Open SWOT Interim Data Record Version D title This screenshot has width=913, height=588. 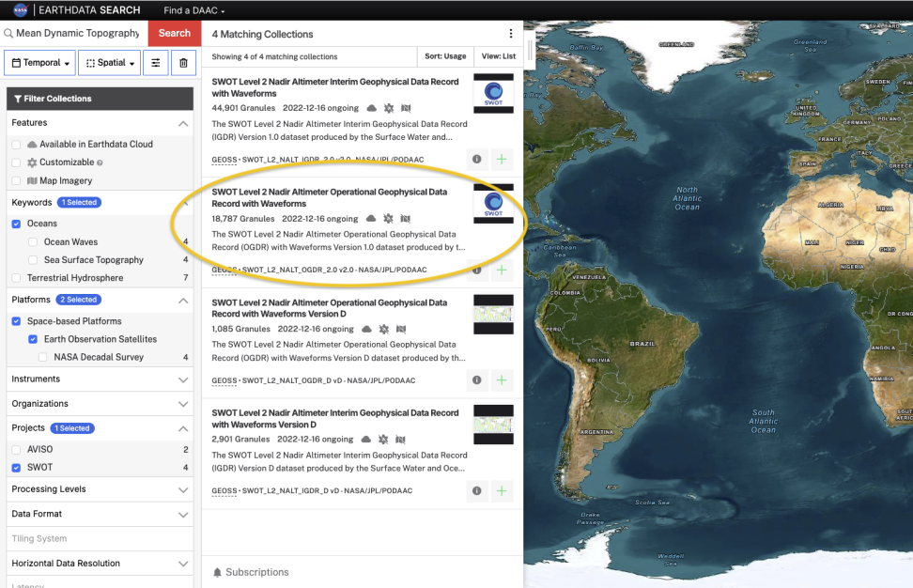point(335,419)
